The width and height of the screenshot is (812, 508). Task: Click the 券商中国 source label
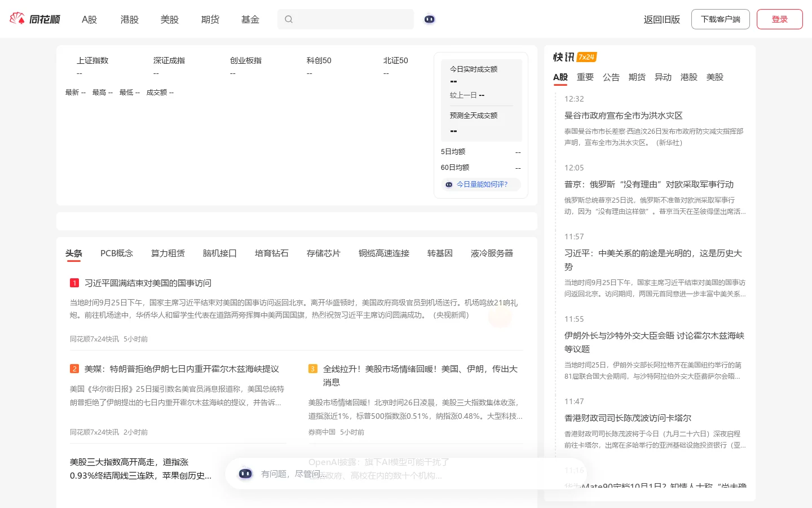[x=322, y=432]
